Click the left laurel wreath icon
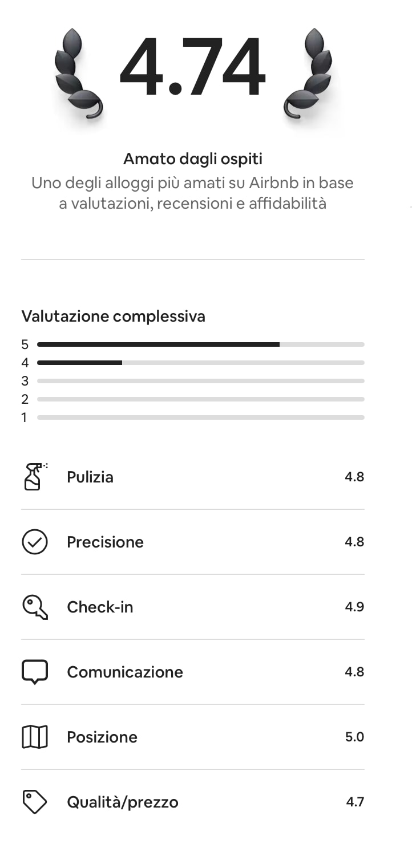 tap(79, 74)
